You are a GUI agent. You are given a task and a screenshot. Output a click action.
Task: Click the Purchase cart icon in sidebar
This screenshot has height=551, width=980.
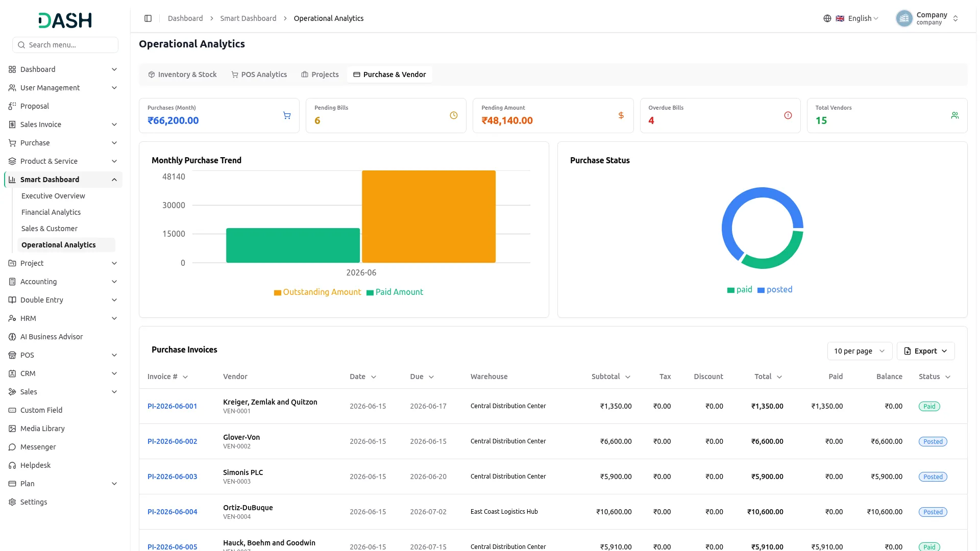point(12,143)
